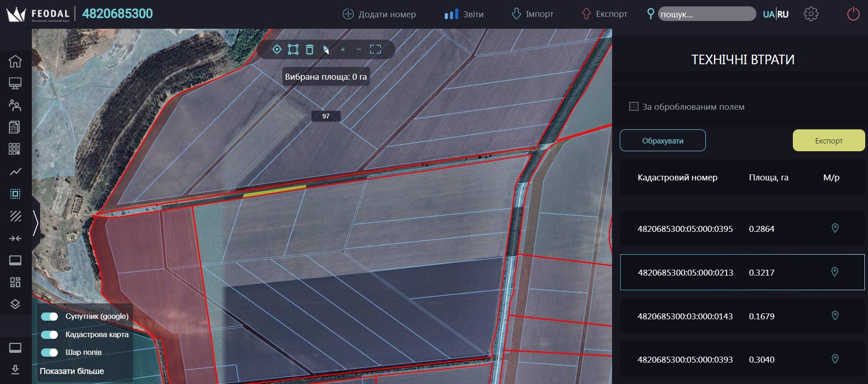The width and height of the screenshot is (868, 384).
Task: Locate parcel 0395 with its map pin
Action: 835,228
